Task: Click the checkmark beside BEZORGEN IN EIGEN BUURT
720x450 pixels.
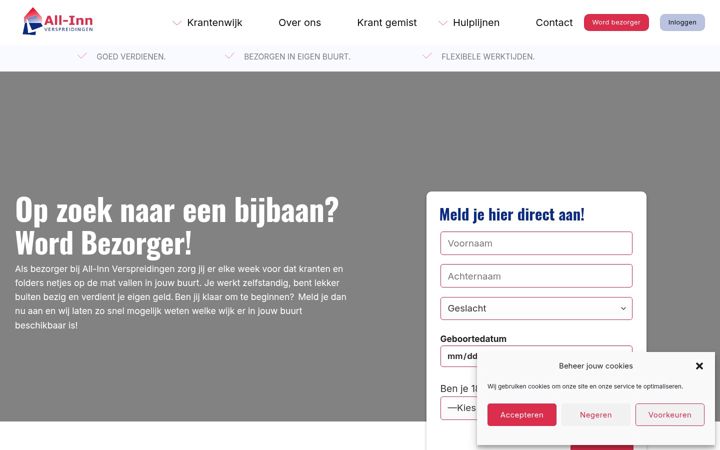Action: coord(229,56)
